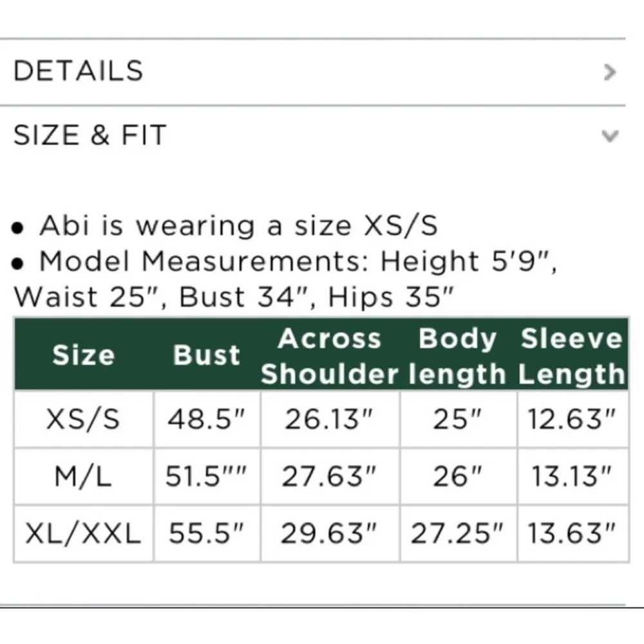Image resolution: width=644 pixels, height=644 pixels.
Task: Click the 55.5" bust measurement cell
Action: coord(206,533)
